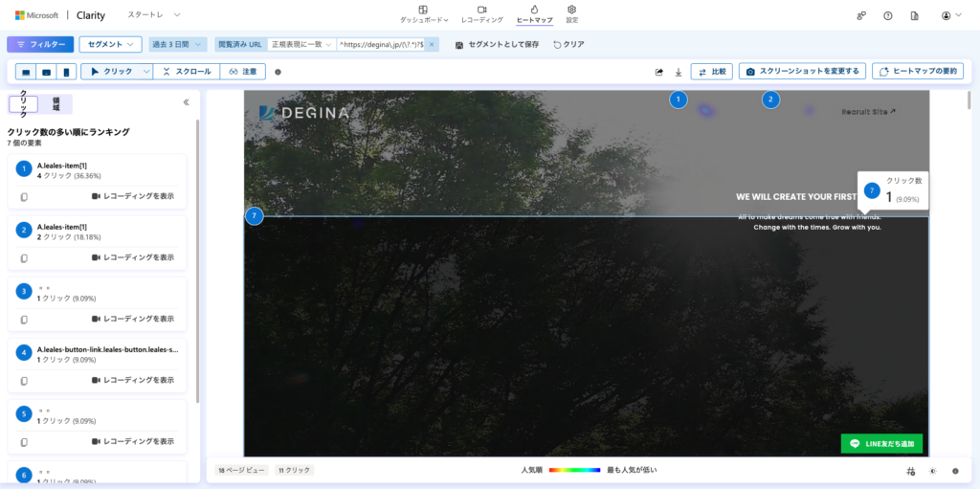Click the ヒートマップの要約 button
The height and width of the screenshot is (489, 980).
pos(919,72)
